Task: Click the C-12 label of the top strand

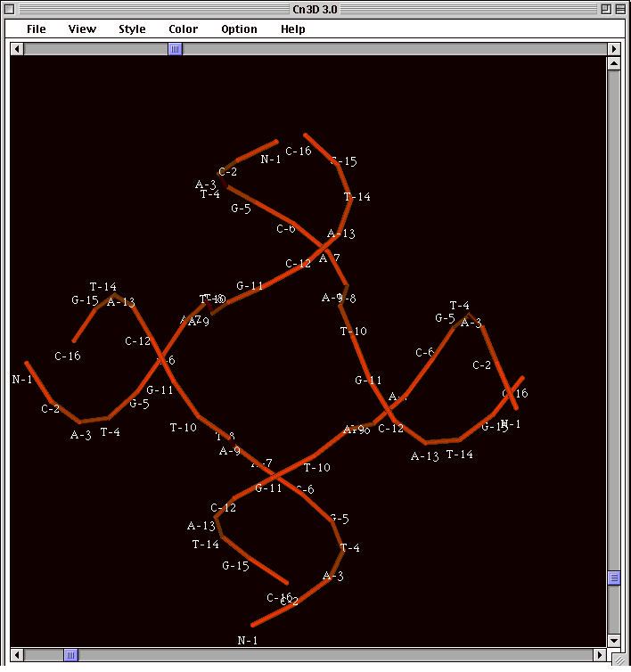Action: (x=299, y=263)
